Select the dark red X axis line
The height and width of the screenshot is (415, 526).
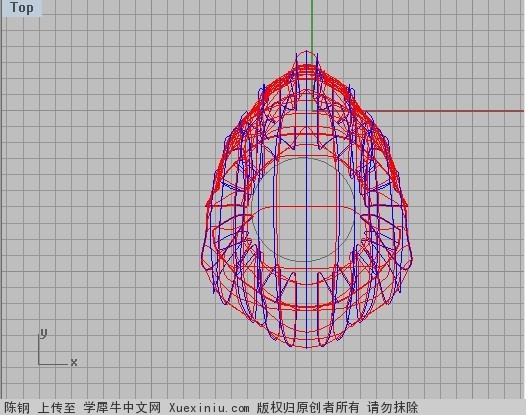(x=446, y=111)
